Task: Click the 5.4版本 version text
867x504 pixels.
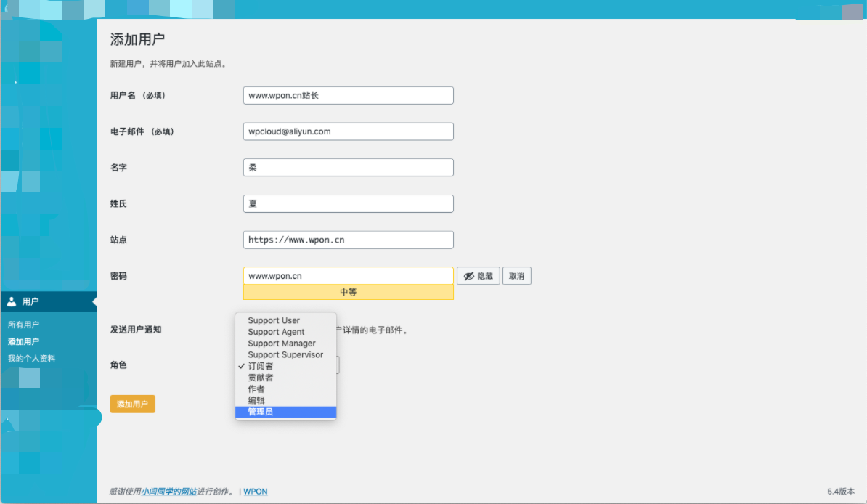Action: pos(840,491)
